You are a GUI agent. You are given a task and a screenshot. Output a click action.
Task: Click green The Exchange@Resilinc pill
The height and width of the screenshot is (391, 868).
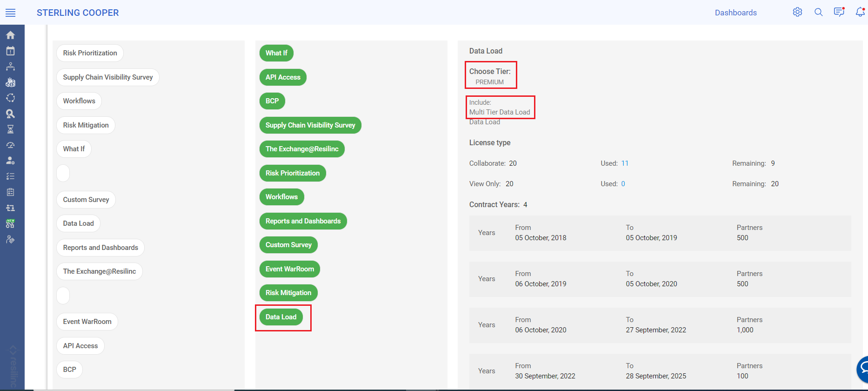coord(302,149)
